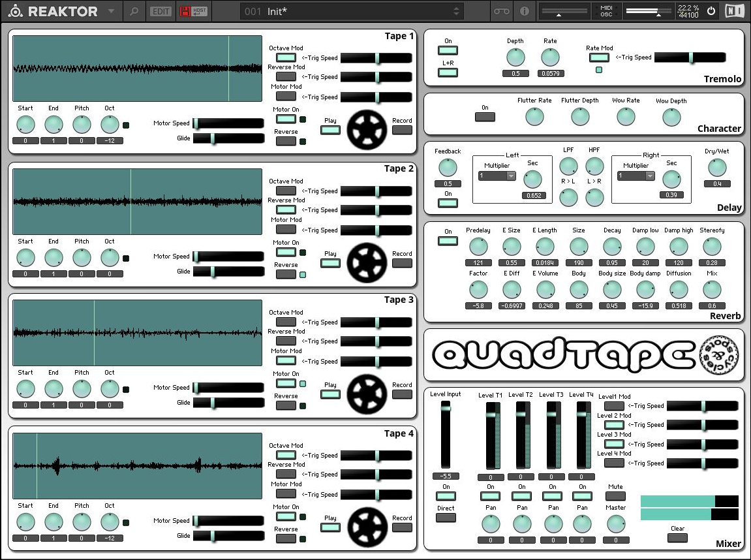Click the Native Instruments NI logo
The height and width of the screenshot is (560, 751).
pos(735,11)
